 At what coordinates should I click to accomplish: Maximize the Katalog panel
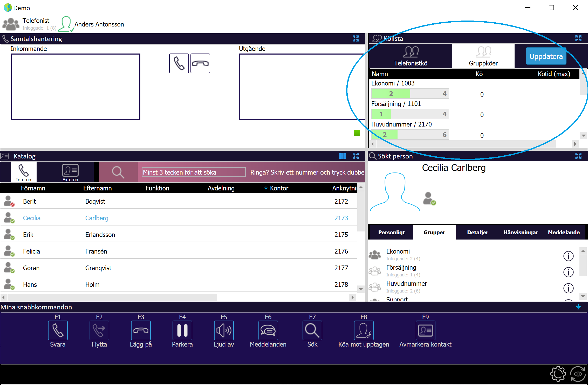point(356,156)
